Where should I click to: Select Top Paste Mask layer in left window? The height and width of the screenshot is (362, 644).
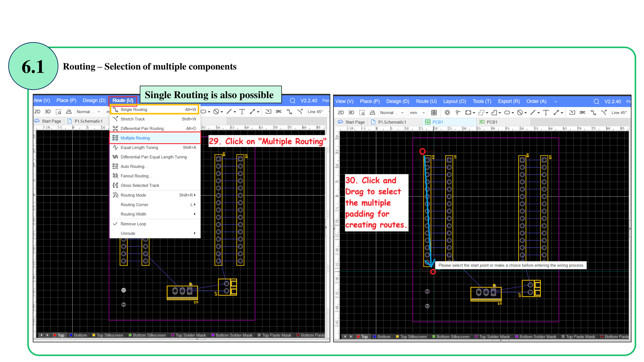pos(274,335)
